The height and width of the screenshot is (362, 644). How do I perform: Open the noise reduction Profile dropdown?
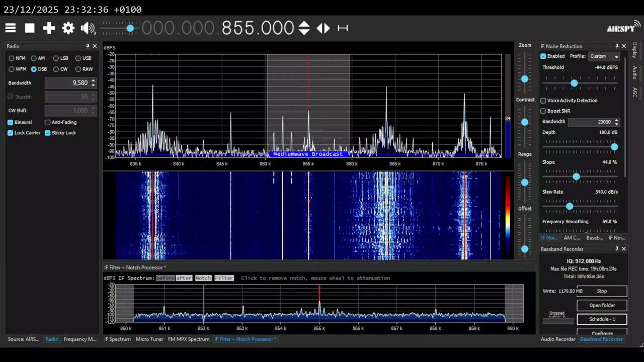tap(604, 56)
